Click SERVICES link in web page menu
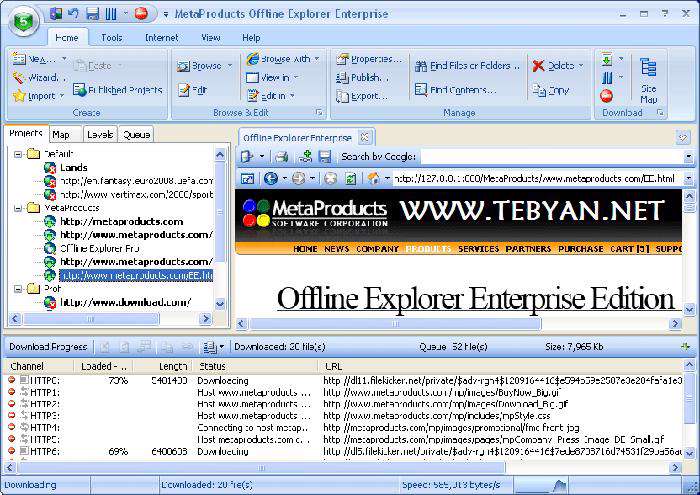700x495 pixels. (x=478, y=249)
